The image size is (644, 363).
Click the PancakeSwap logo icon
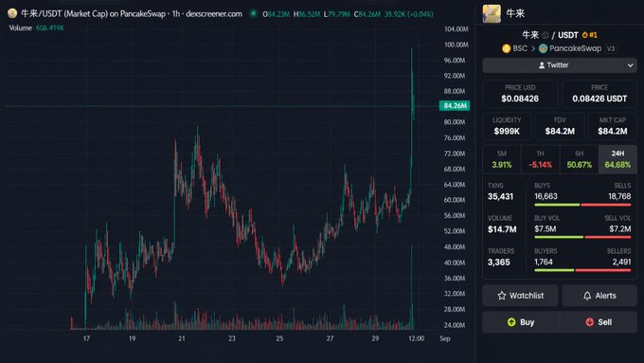tap(543, 48)
